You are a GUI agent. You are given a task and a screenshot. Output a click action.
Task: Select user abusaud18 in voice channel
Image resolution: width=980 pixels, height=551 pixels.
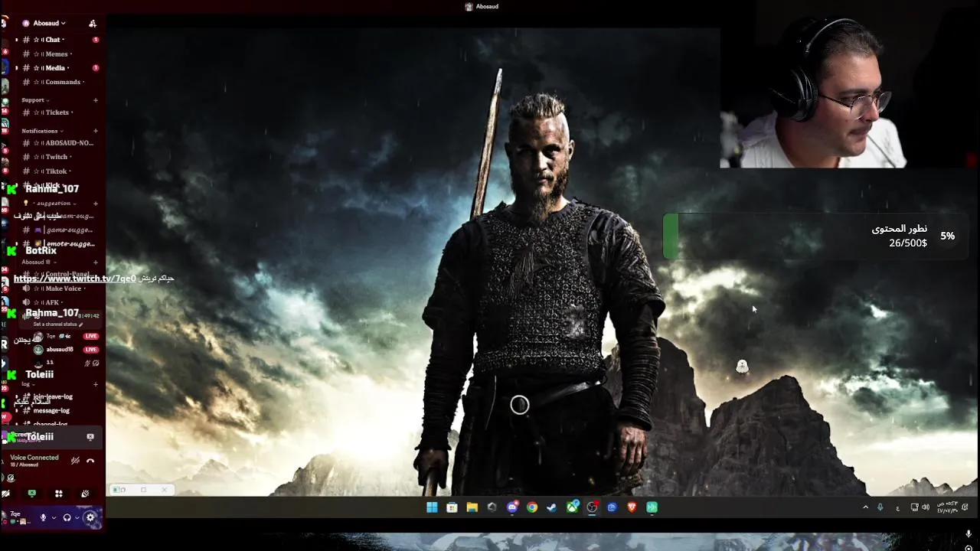[x=60, y=350]
